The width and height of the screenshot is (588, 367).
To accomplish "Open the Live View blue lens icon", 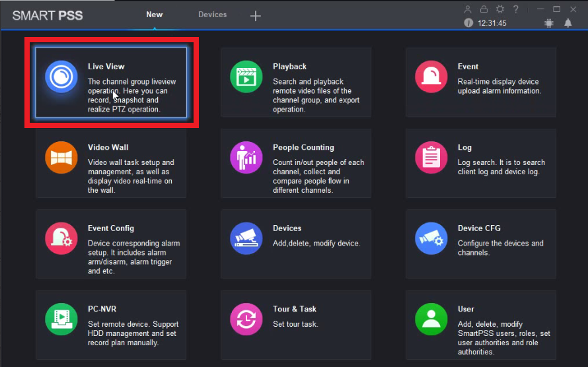I will pos(61,77).
